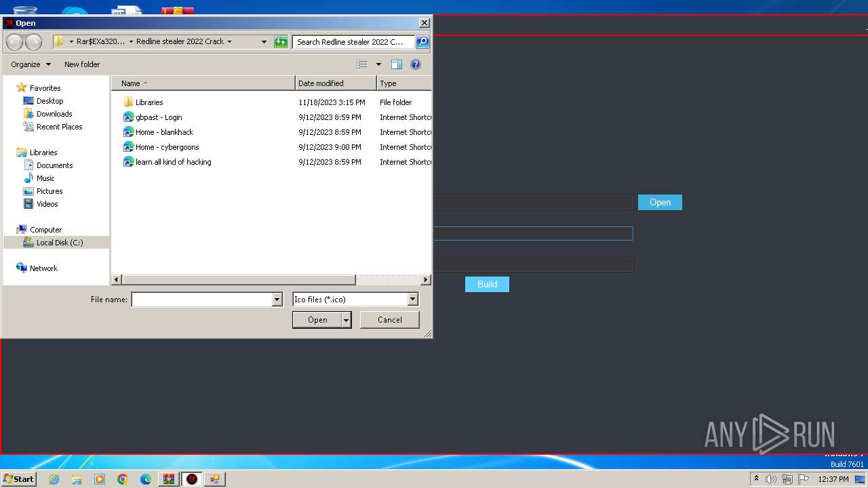Image resolution: width=868 pixels, height=488 pixels.
Task: Click the Cancel button
Action: (389, 320)
